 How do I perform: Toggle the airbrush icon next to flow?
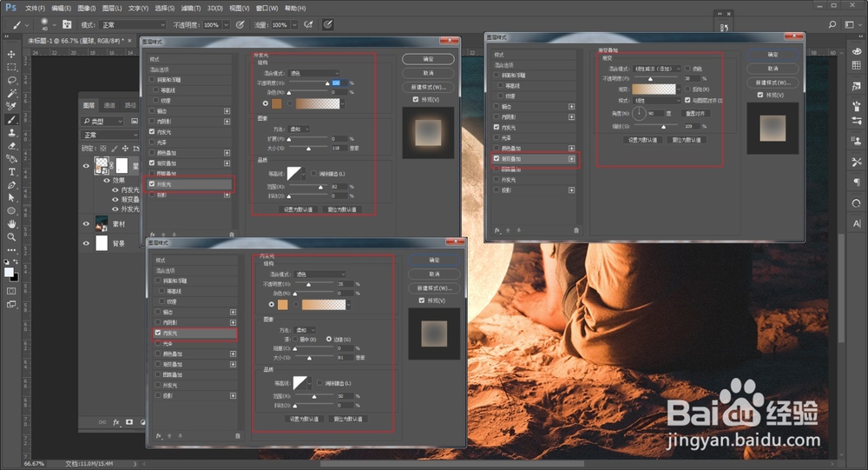pos(308,24)
